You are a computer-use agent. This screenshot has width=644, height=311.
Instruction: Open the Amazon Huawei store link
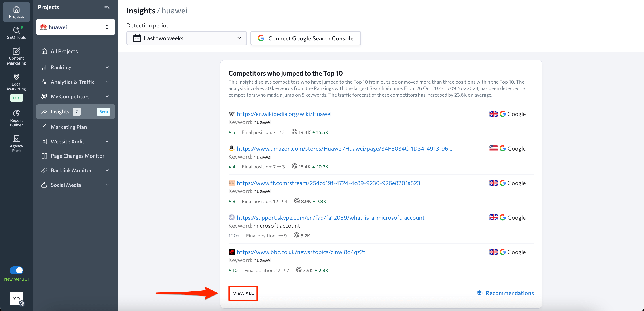344,148
